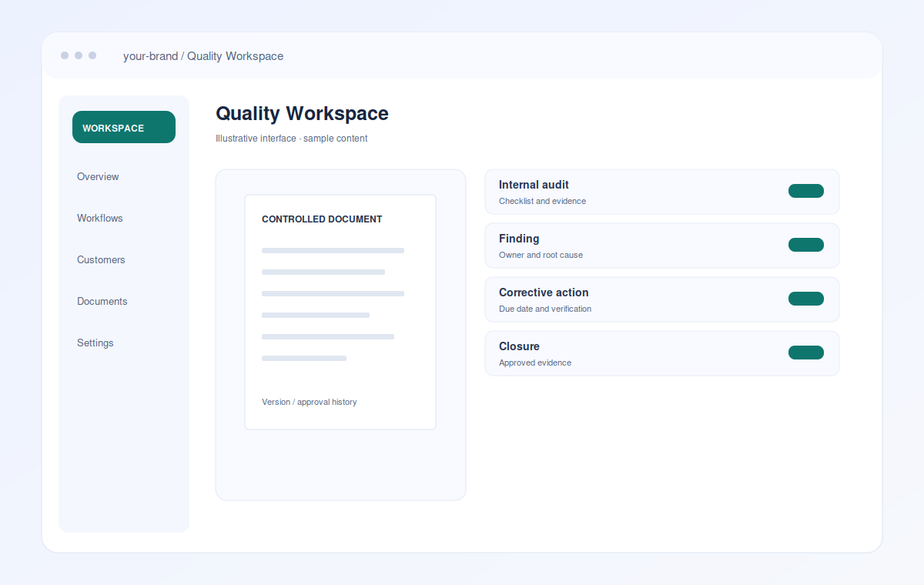924x585 pixels.
Task: Click the "Closure" card title
Action: click(x=519, y=346)
